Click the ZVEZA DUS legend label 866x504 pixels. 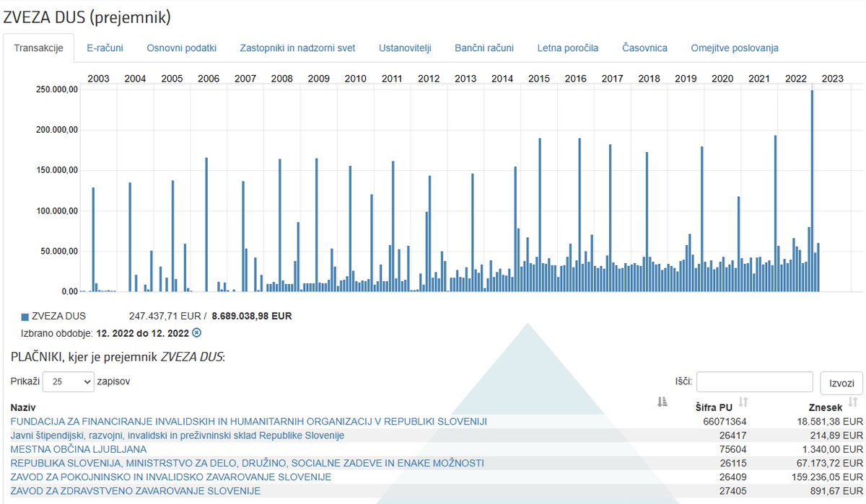(58, 316)
